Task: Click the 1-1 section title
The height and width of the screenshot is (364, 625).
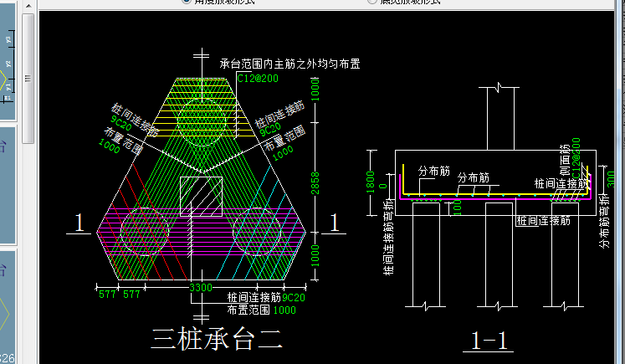Action: (489, 341)
